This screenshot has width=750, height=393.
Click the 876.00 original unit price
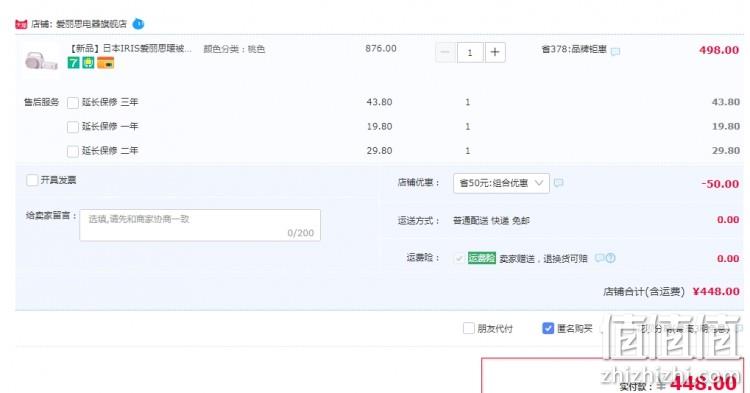pyautogui.click(x=381, y=48)
